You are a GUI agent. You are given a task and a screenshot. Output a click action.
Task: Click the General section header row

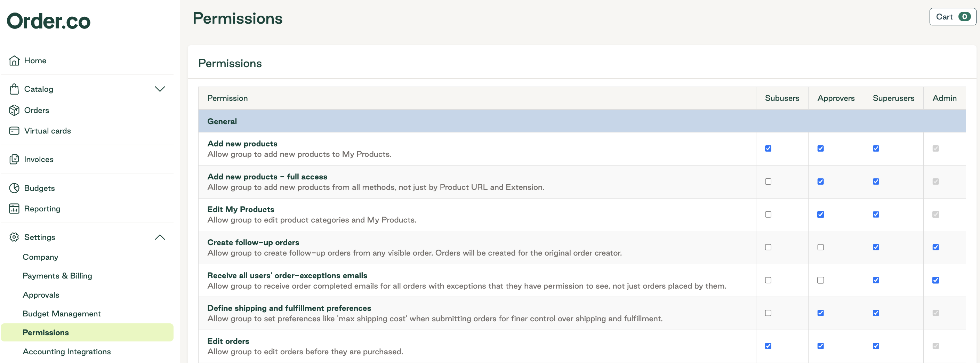click(x=582, y=121)
